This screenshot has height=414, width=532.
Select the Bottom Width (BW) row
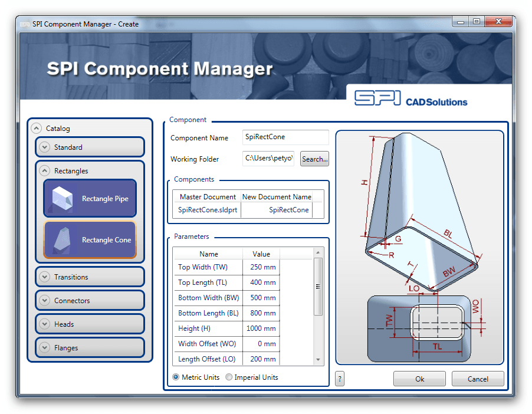[x=208, y=298]
